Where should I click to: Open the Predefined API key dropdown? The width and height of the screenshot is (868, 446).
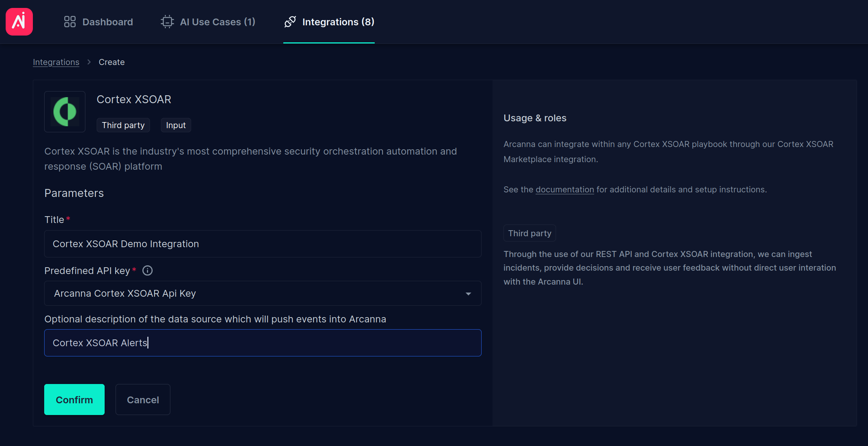click(263, 293)
